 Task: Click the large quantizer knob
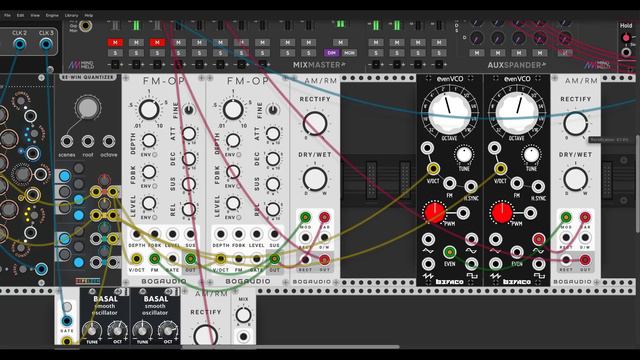tap(88, 108)
